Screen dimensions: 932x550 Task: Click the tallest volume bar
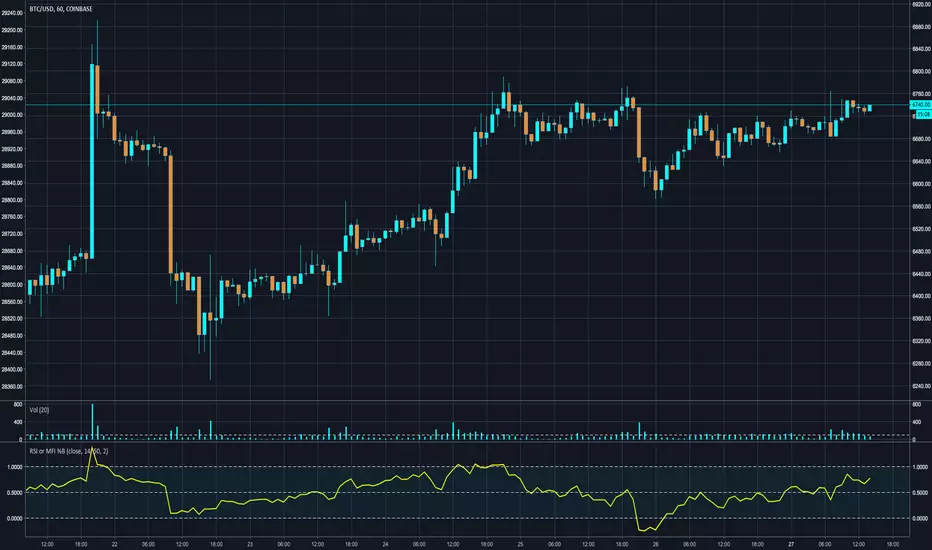click(92, 422)
